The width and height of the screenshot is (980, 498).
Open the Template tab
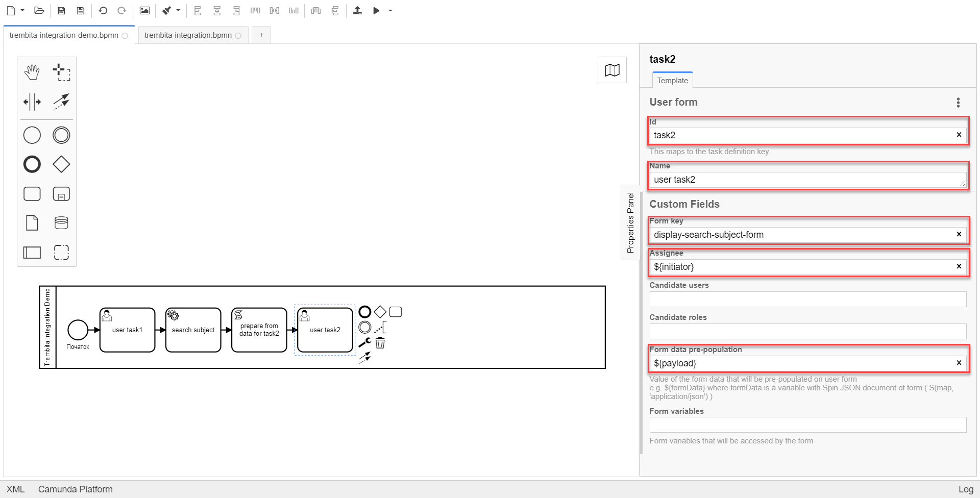672,81
